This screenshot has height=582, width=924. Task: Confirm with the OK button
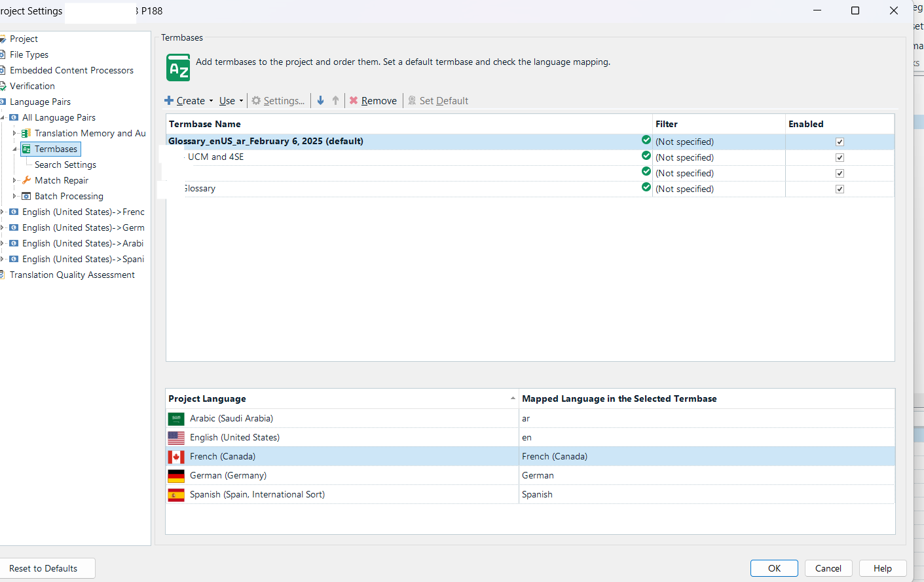(x=774, y=568)
